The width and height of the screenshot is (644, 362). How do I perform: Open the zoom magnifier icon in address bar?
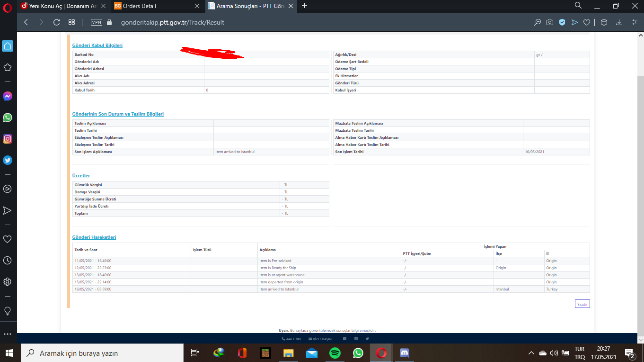point(538,22)
